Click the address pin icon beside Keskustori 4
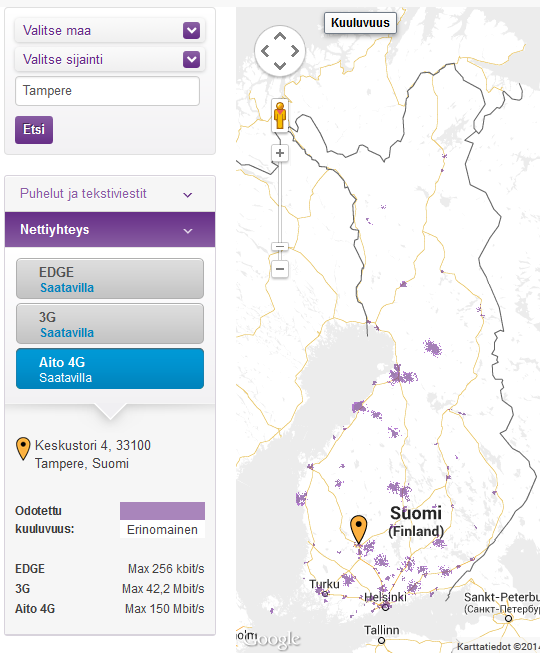 [x=23, y=449]
